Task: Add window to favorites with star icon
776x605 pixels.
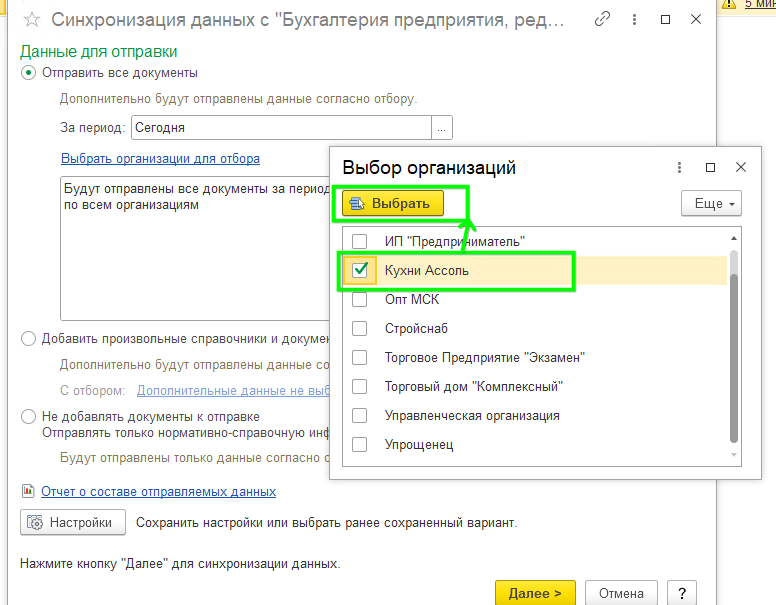Action: pos(32,20)
